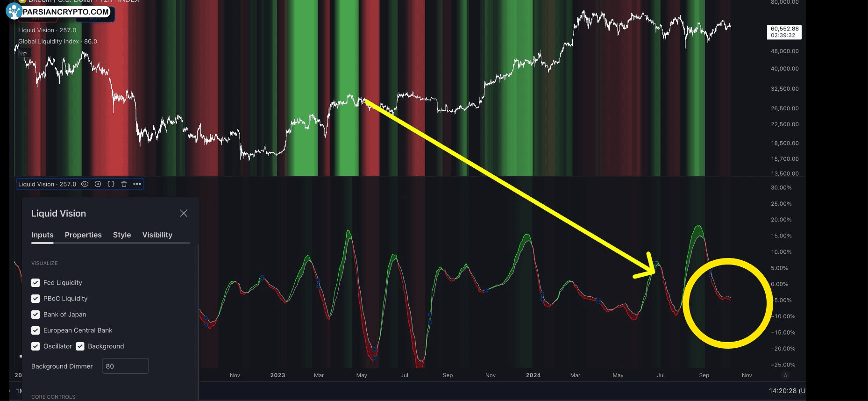Screen dimensions: 868x401
Task: Click the Background Dimmer value field
Action: click(125, 366)
